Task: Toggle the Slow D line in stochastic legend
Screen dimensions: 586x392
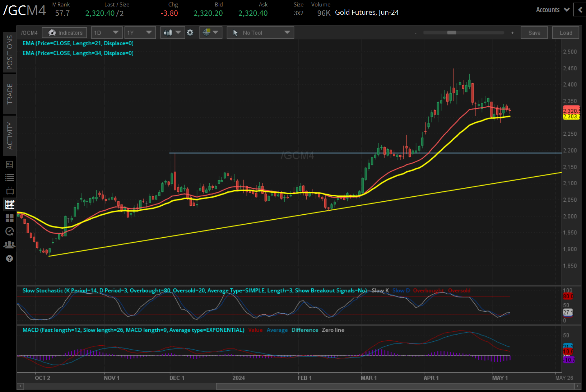Action: tap(401, 290)
